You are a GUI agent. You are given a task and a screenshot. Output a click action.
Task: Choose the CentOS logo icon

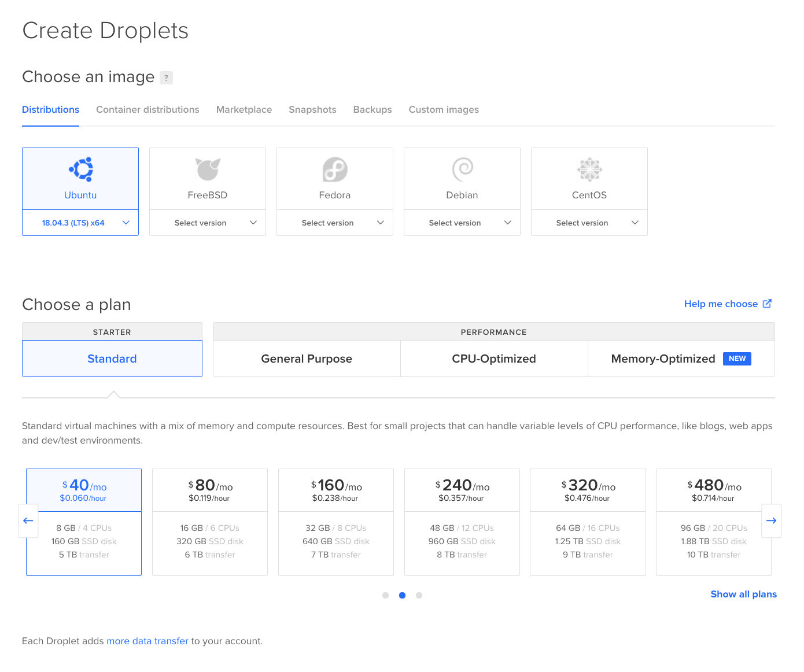589,169
